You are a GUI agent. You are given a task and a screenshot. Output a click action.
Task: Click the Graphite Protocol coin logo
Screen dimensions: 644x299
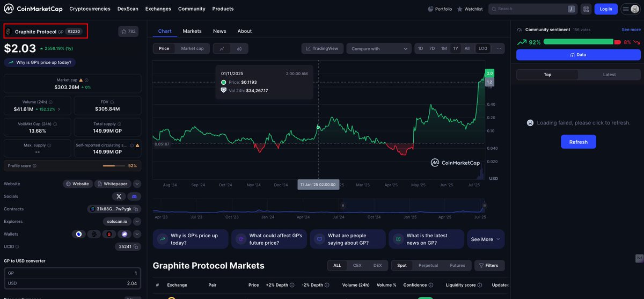pos(8,32)
